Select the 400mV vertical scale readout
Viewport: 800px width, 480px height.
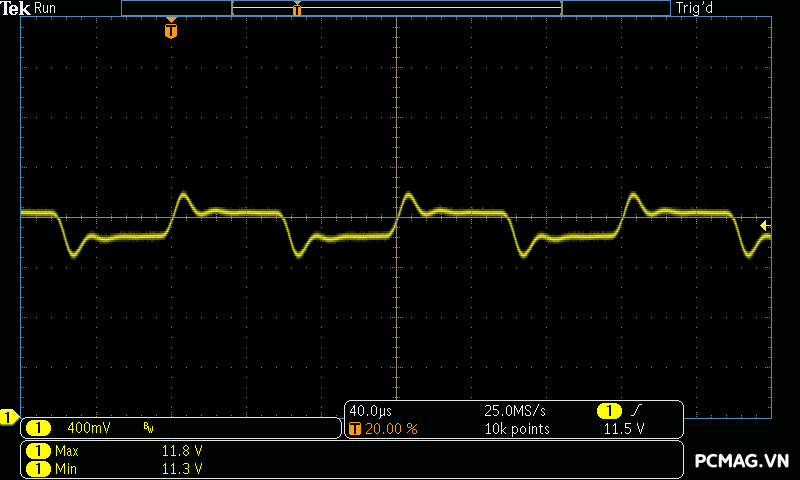(88, 428)
